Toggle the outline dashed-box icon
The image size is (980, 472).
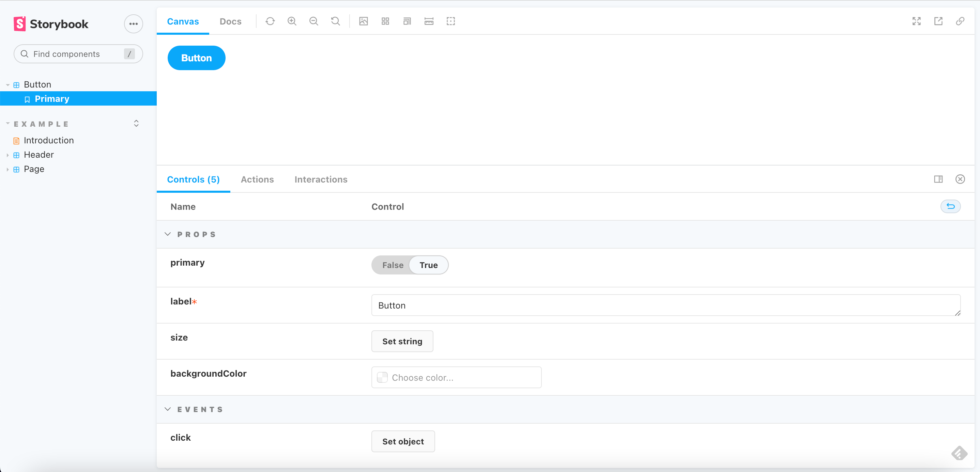[450, 21]
